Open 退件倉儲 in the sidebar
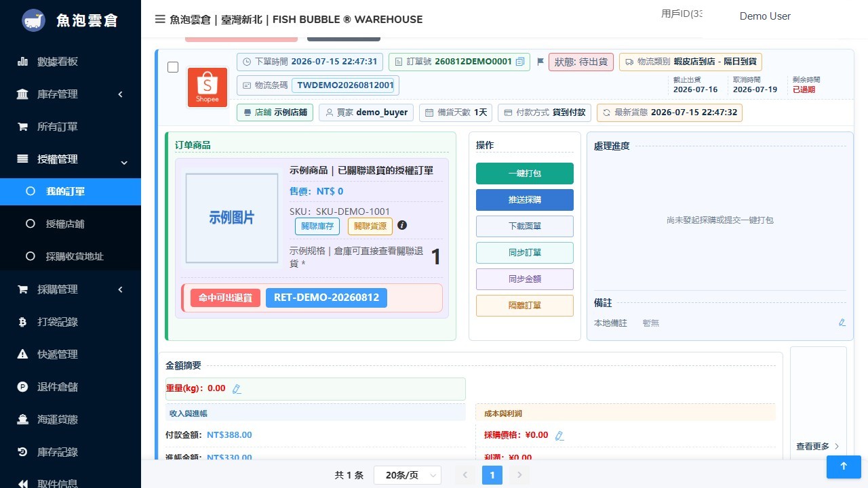This screenshot has width=868, height=488. point(71,387)
